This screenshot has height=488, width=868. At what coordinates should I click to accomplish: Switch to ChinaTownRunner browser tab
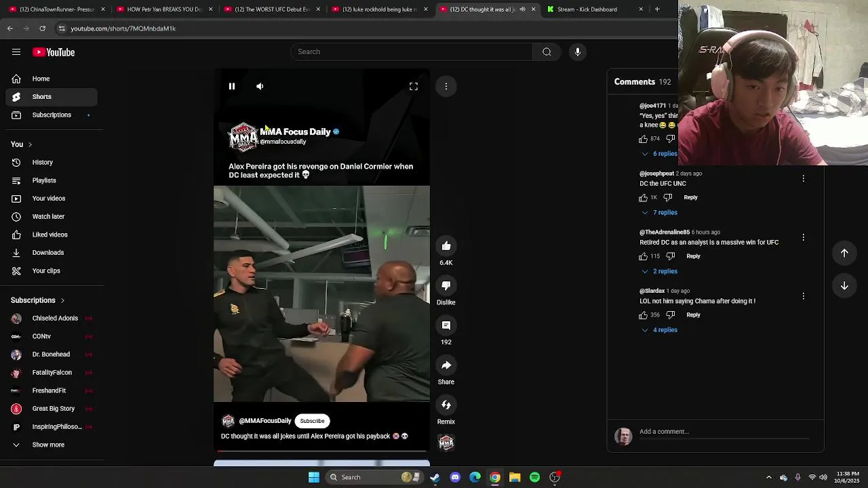coord(56,9)
